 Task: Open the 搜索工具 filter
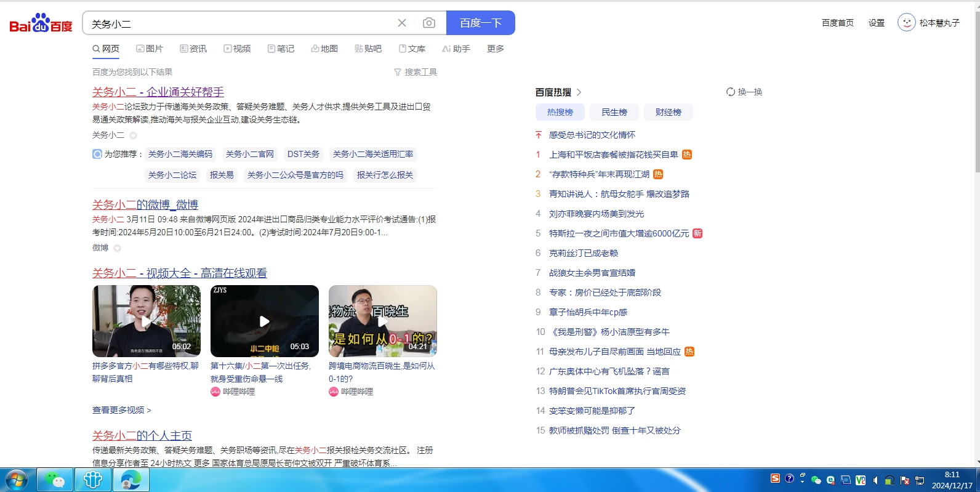coord(416,72)
